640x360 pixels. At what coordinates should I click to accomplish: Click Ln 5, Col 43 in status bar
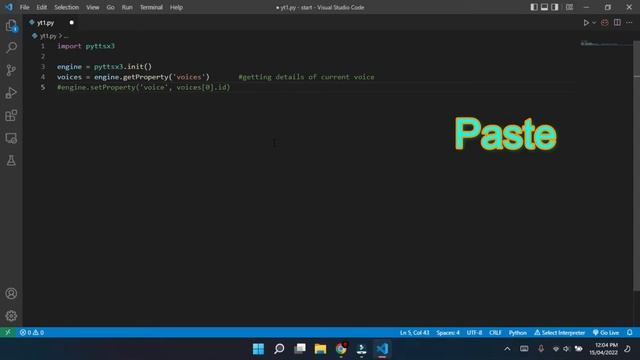pyautogui.click(x=414, y=332)
